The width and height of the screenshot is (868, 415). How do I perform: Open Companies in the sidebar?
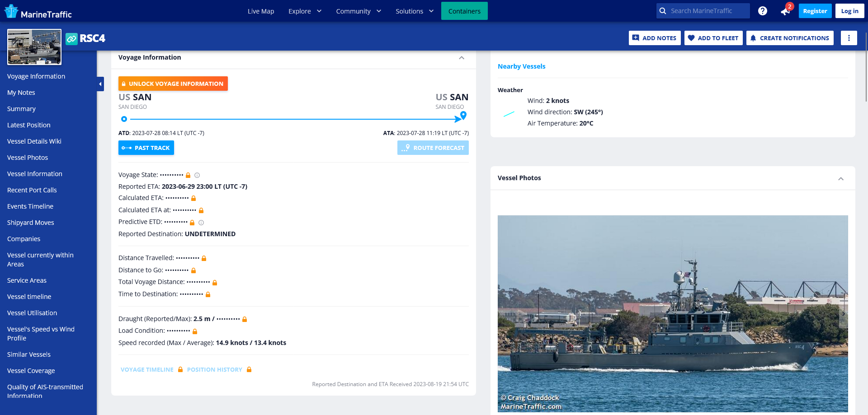[24, 239]
